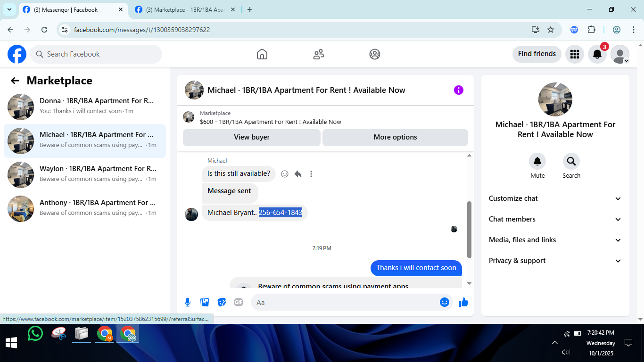This screenshot has width=644, height=362.
Task: Choose a sticker from the composer
Action: [x=222, y=302]
